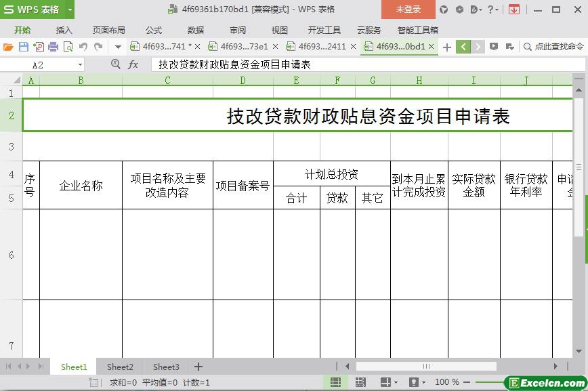This screenshot has height=391, width=588.
Task: Open the 公式 ribbon tab
Action: point(154,30)
